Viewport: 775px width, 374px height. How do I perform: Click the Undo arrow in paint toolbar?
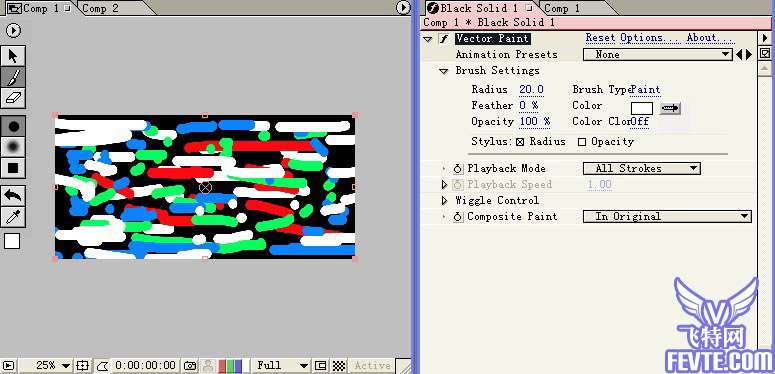point(13,196)
